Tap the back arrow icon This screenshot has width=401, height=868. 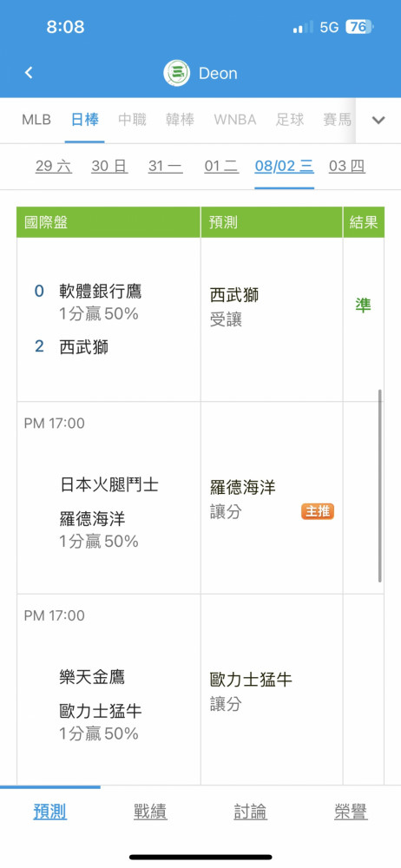pyautogui.click(x=29, y=73)
